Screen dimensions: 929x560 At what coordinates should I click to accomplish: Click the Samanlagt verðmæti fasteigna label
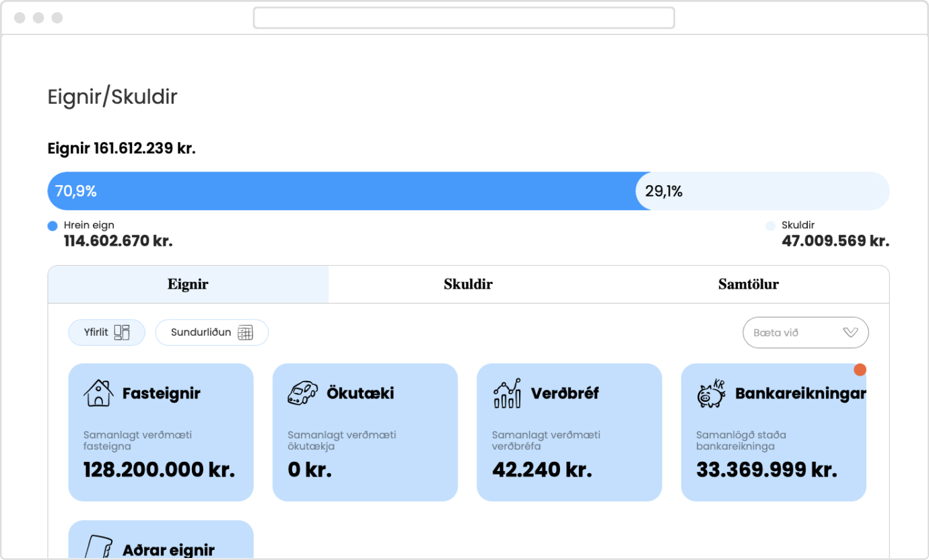click(137, 440)
